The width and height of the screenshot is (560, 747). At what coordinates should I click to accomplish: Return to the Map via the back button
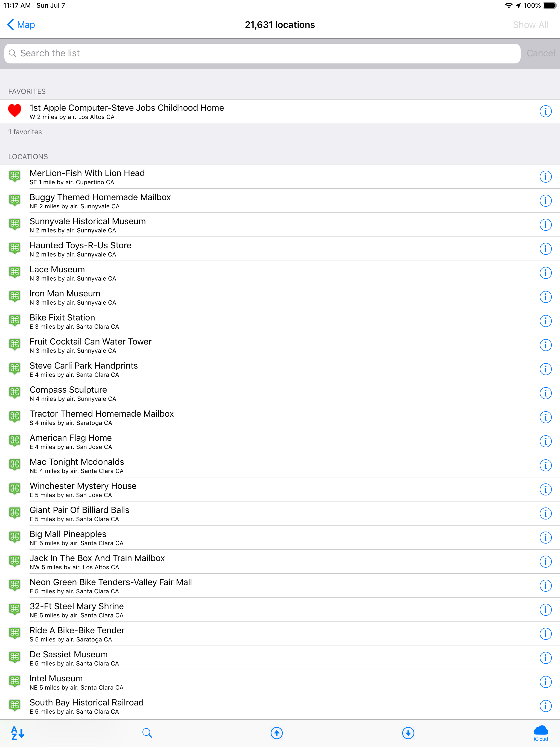(x=21, y=25)
